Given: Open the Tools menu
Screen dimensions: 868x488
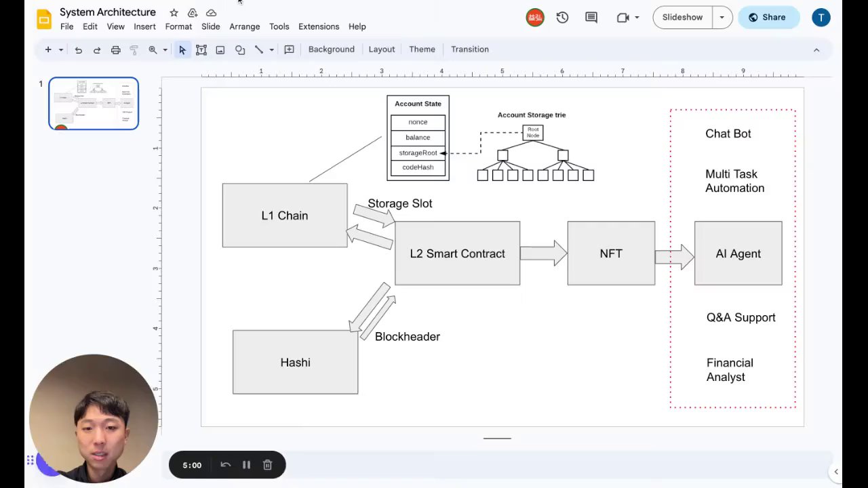Looking at the screenshot, I should tap(279, 26).
